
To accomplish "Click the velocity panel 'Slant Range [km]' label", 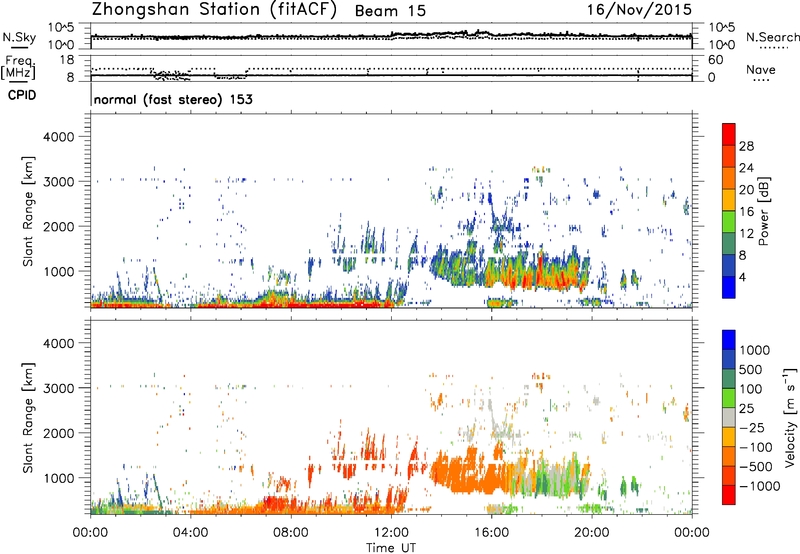I will (x=28, y=418).
